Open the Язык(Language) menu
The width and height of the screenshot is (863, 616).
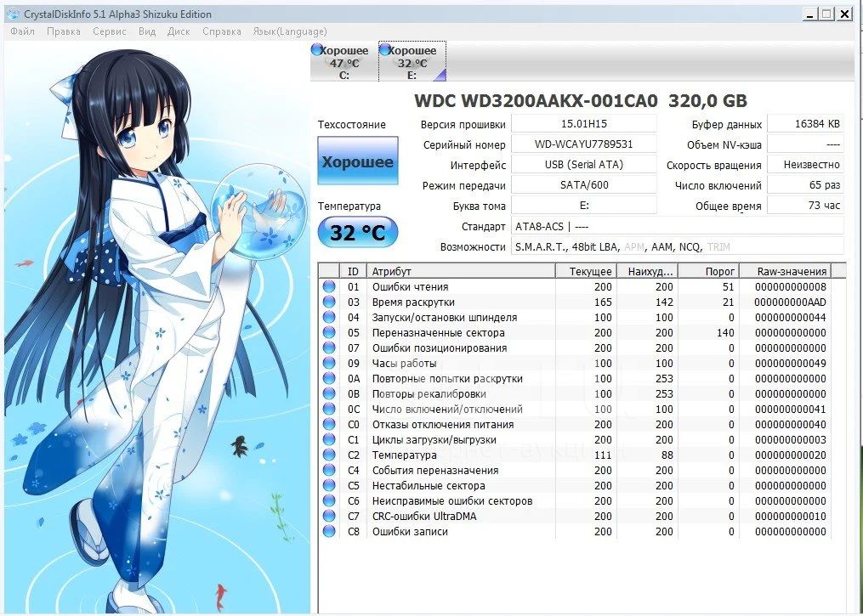(289, 31)
